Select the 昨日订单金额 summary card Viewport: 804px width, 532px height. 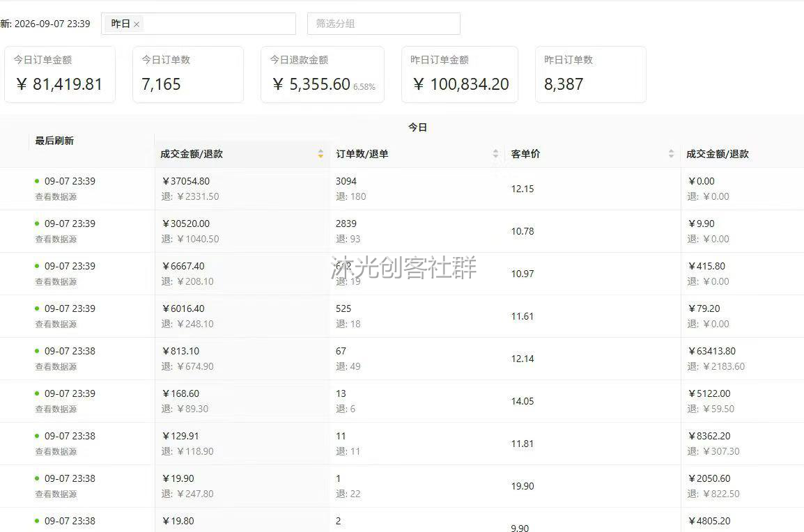pos(460,75)
